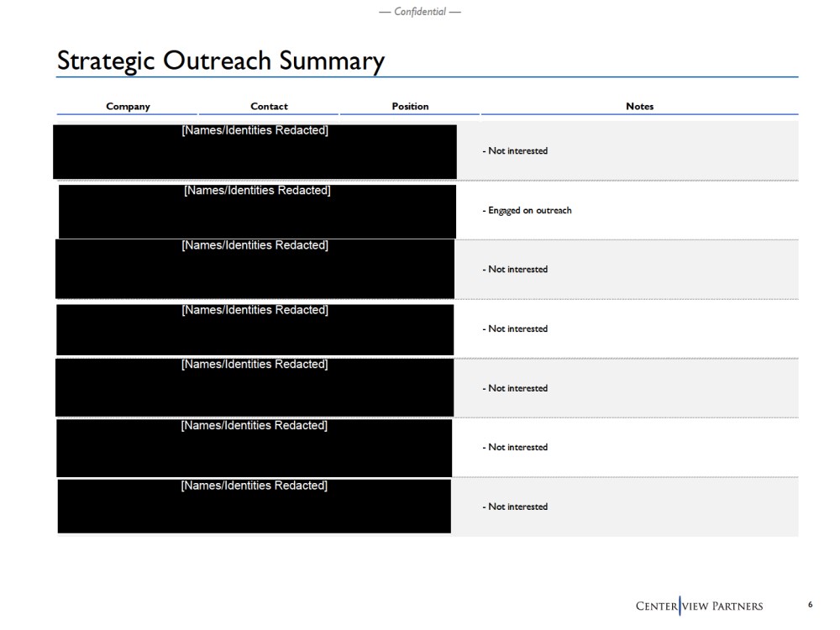This screenshot has width=840, height=630.
Task: Select redacted names label in second row
Action: pos(257,191)
